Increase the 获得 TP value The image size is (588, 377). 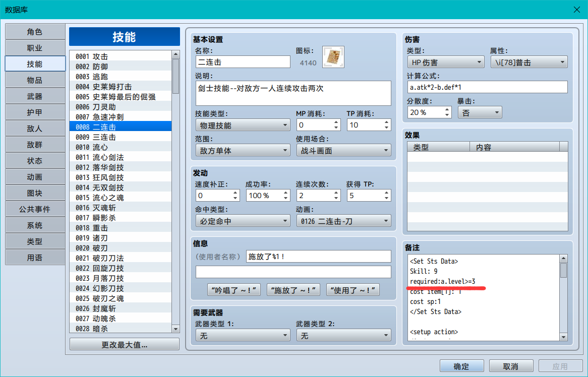pos(387,193)
